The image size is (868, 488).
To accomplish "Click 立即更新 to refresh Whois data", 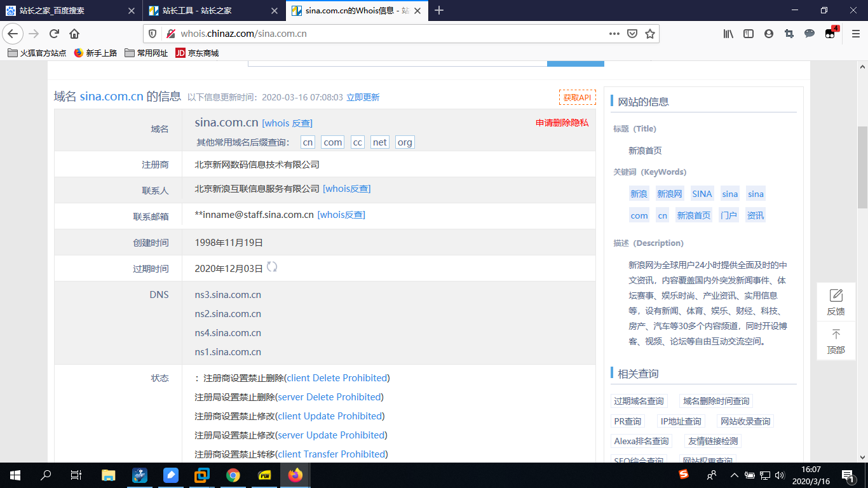I will click(363, 97).
